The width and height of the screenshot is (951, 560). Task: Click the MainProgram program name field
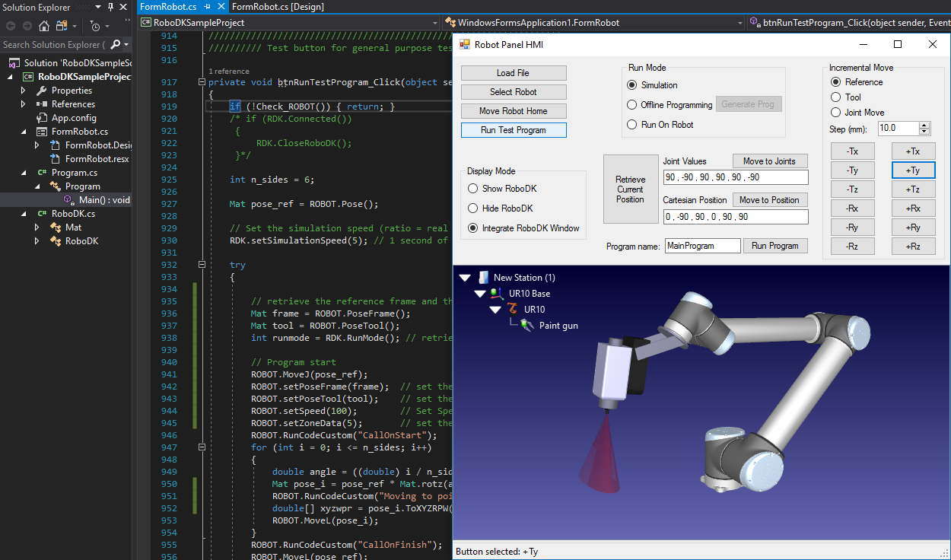point(701,245)
